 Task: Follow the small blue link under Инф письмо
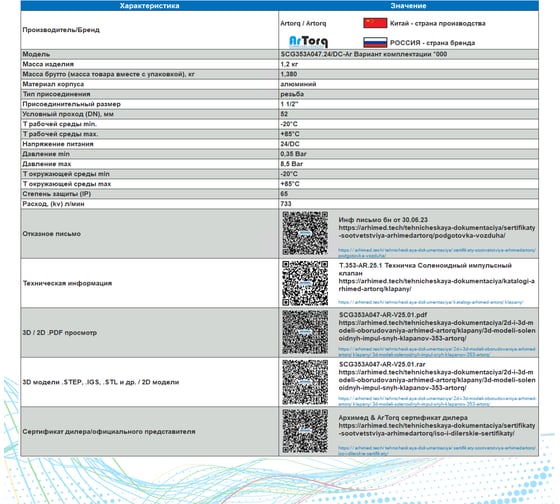click(x=436, y=253)
